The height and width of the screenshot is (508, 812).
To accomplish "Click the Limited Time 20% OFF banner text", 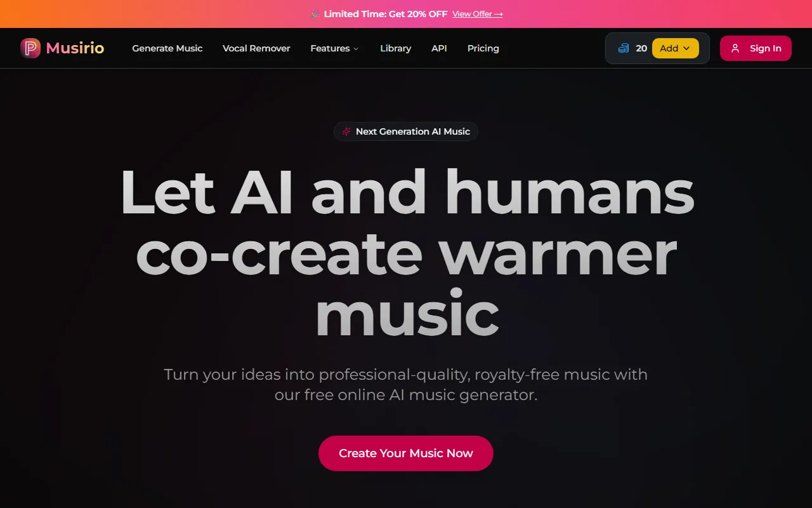I will (x=386, y=14).
